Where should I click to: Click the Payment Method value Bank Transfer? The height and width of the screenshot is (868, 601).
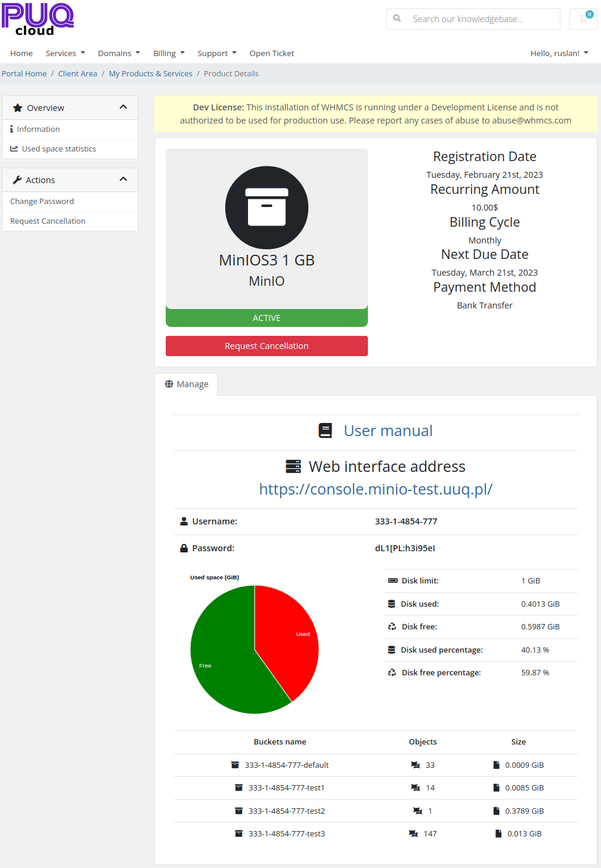pos(485,305)
